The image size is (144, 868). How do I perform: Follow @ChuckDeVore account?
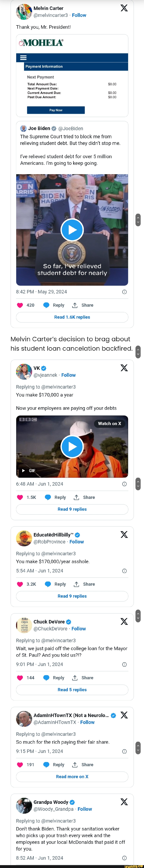pos(78,629)
